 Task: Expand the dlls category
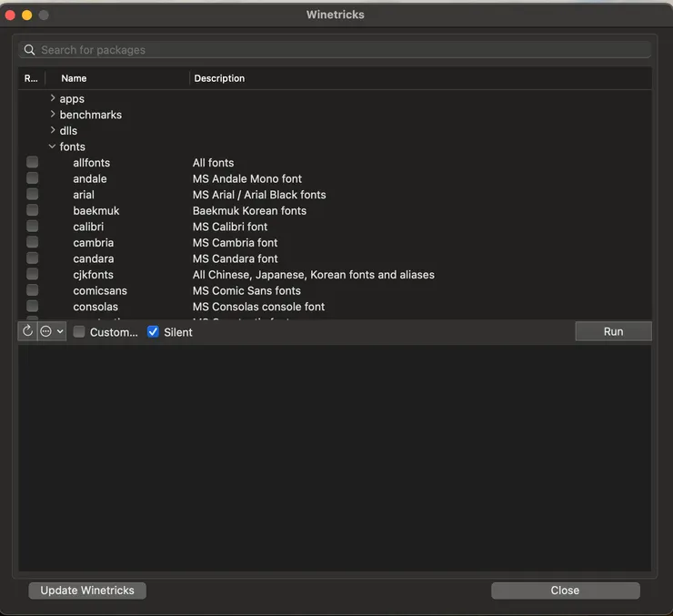53,130
